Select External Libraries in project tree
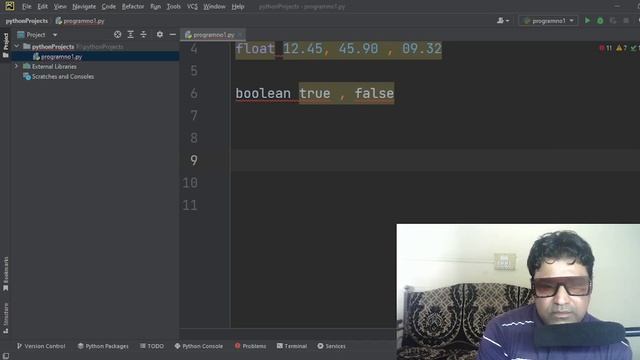This screenshot has width=640, height=360. [x=54, y=67]
